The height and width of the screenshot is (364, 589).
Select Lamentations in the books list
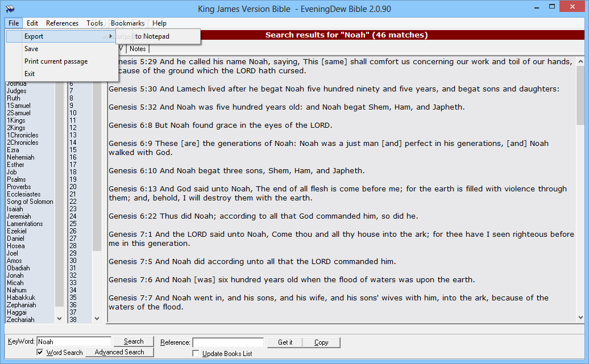[x=25, y=224]
